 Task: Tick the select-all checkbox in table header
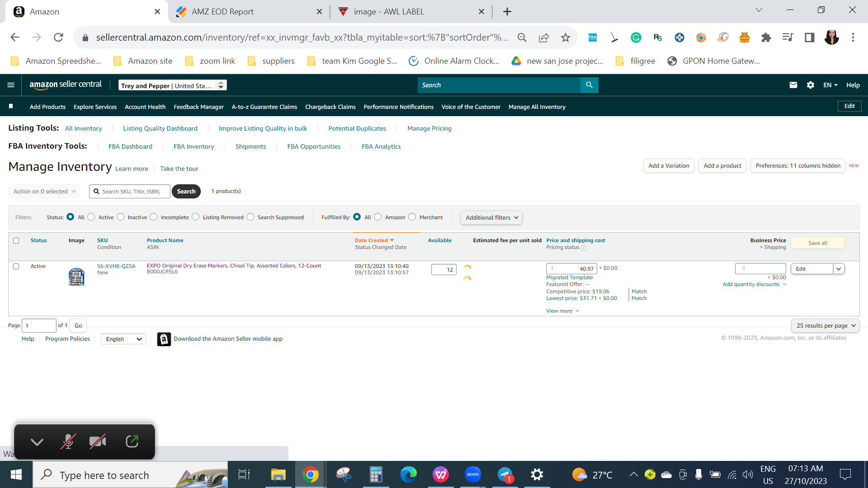tap(16, 240)
